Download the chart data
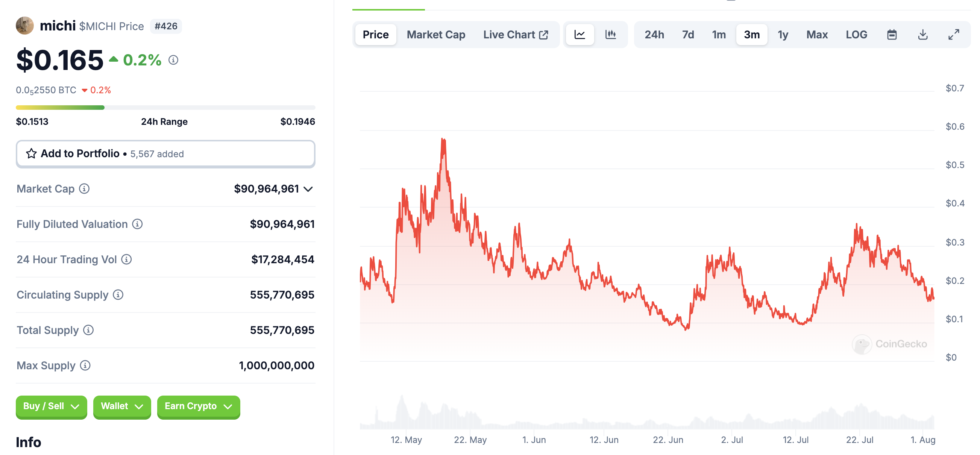This screenshot has width=980, height=455. coord(923,35)
